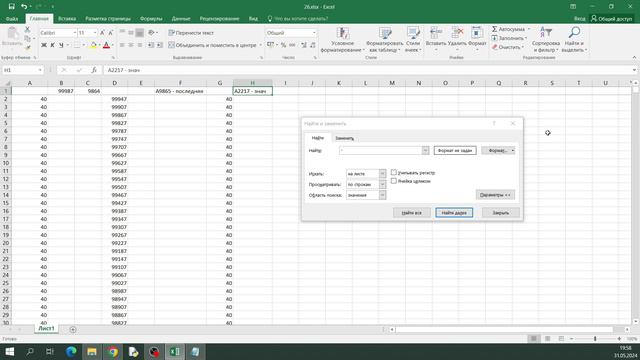Viewport: 640px width, 360px height.
Task: Click Объединить и поместить в центре
Action: coord(212,45)
